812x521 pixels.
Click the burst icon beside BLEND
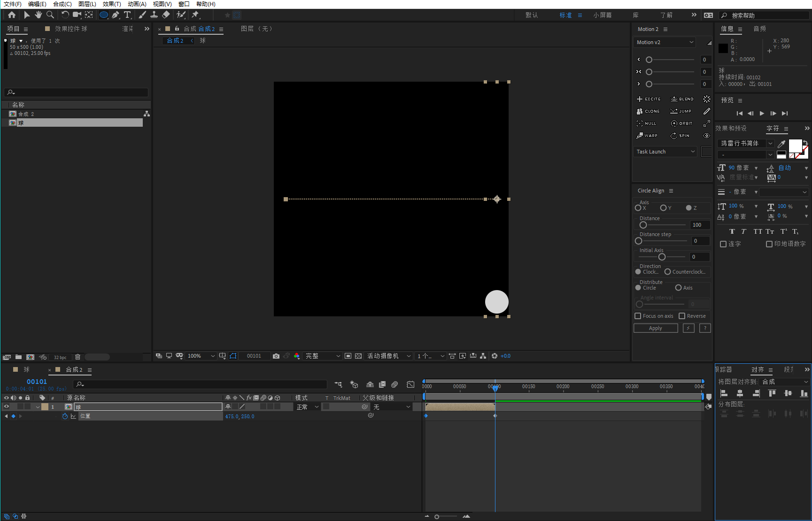click(706, 99)
